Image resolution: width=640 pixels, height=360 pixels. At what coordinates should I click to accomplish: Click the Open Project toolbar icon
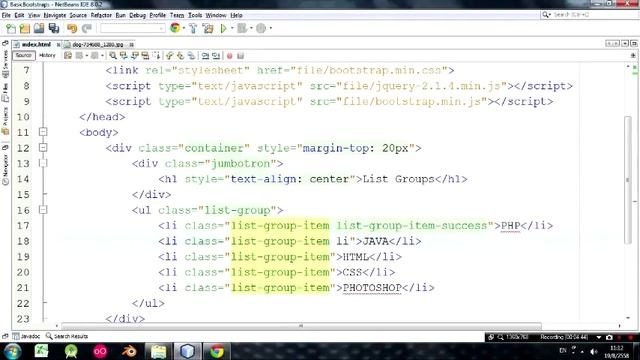coord(39,28)
